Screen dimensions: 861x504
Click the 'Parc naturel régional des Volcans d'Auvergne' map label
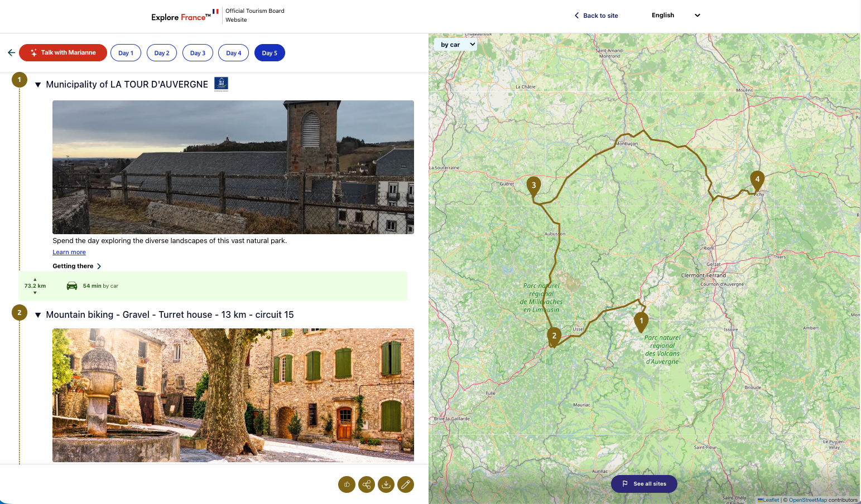[x=662, y=350]
